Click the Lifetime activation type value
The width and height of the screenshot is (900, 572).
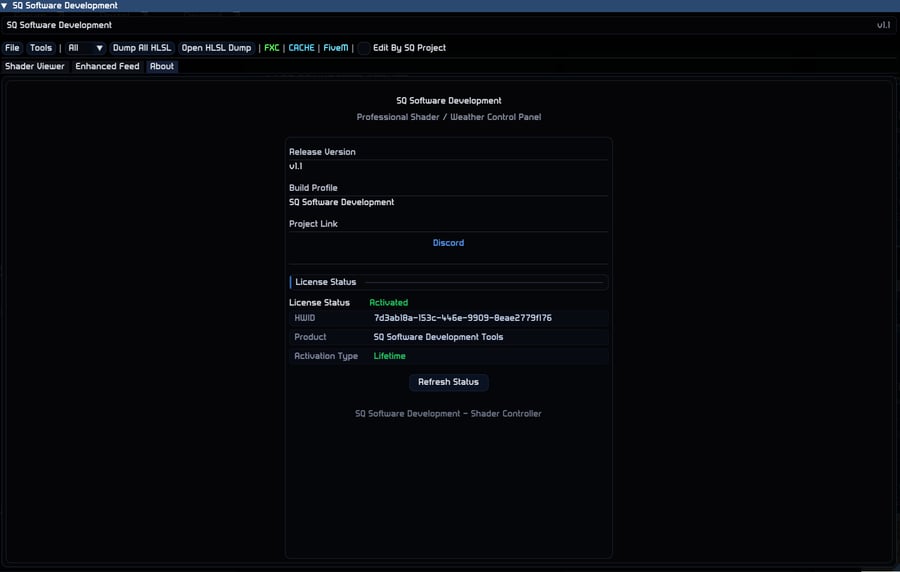[389, 356]
